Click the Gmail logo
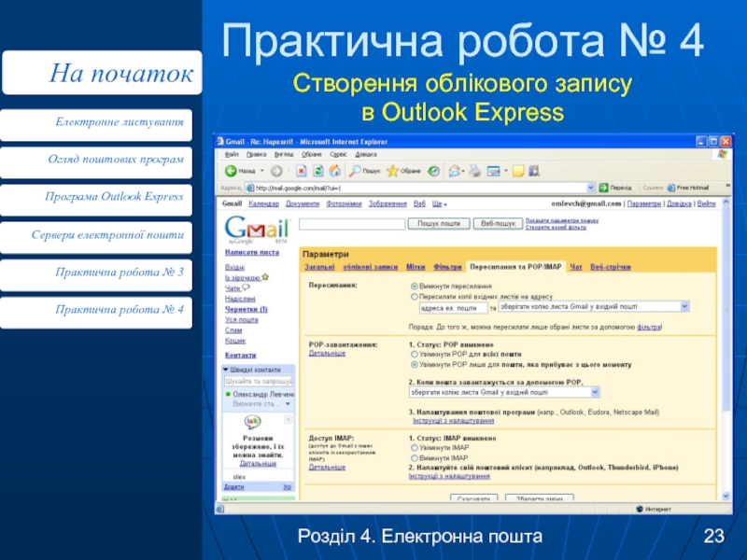 pos(257,230)
